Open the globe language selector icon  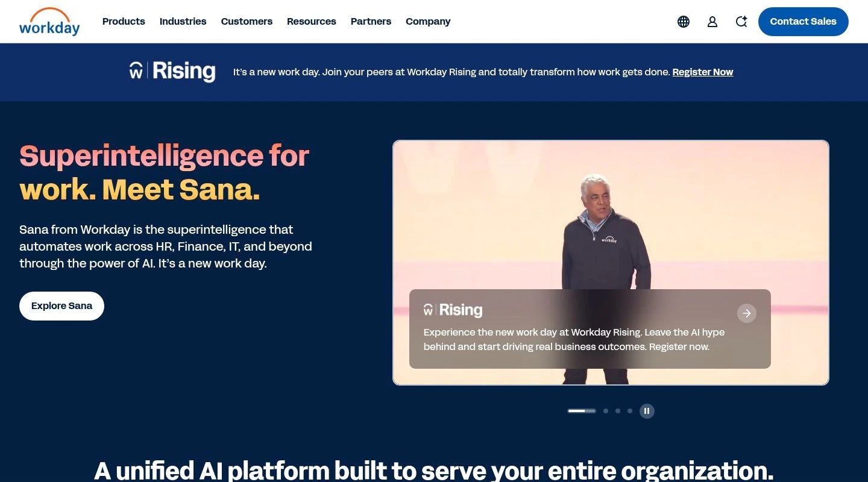coord(684,22)
